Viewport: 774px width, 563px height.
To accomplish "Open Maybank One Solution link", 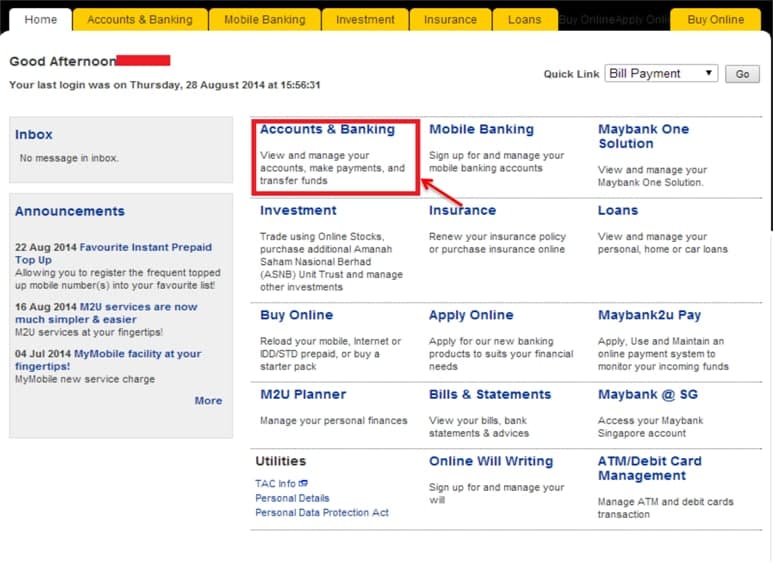I will pyautogui.click(x=643, y=136).
